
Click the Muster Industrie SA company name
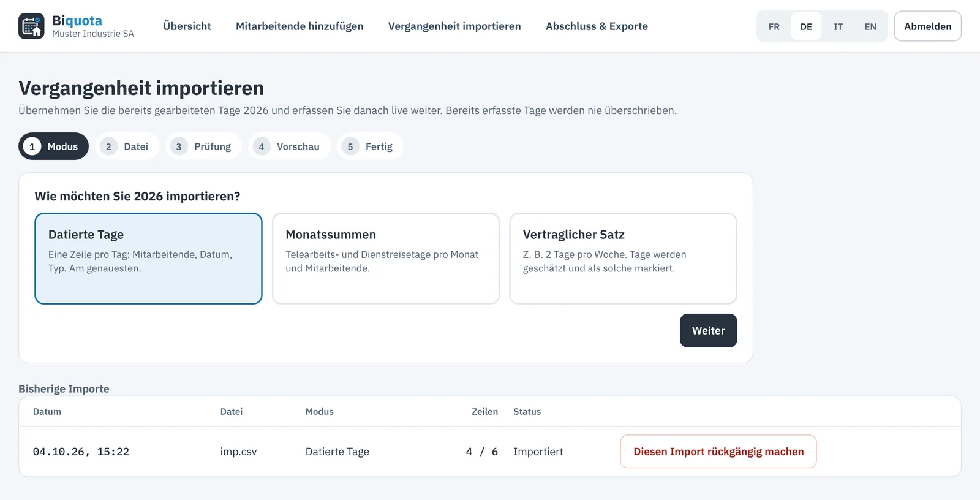(x=93, y=34)
